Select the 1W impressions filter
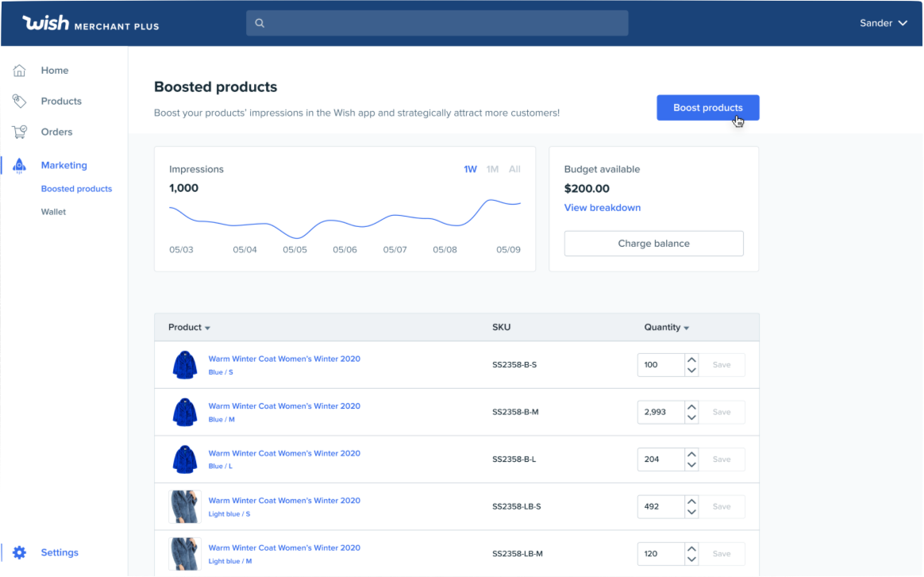This screenshot has height=577, width=924. (x=470, y=169)
